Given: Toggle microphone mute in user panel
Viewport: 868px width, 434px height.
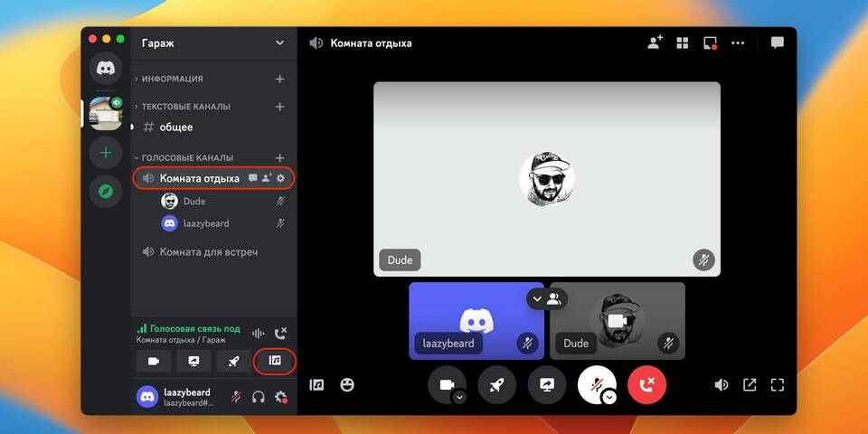Looking at the screenshot, I should (236, 397).
